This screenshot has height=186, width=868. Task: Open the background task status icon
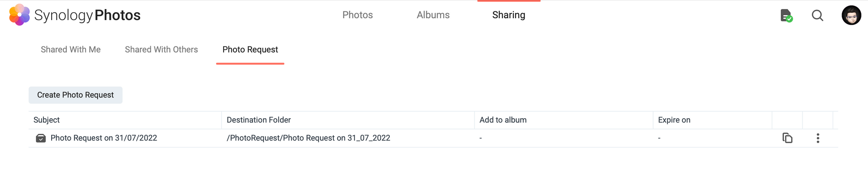786,16
